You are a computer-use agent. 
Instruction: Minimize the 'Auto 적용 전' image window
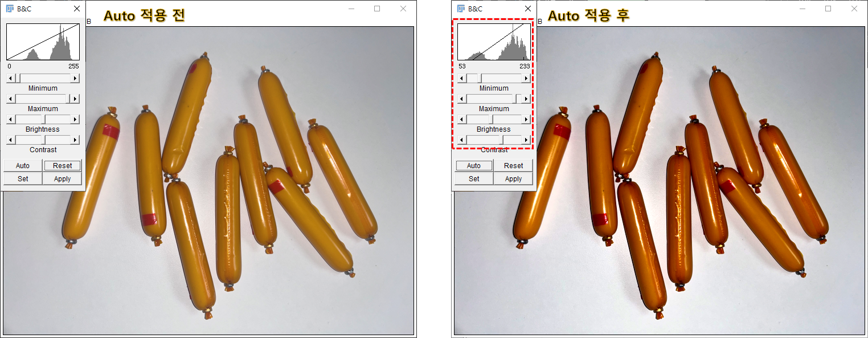click(x=351, y=9)
